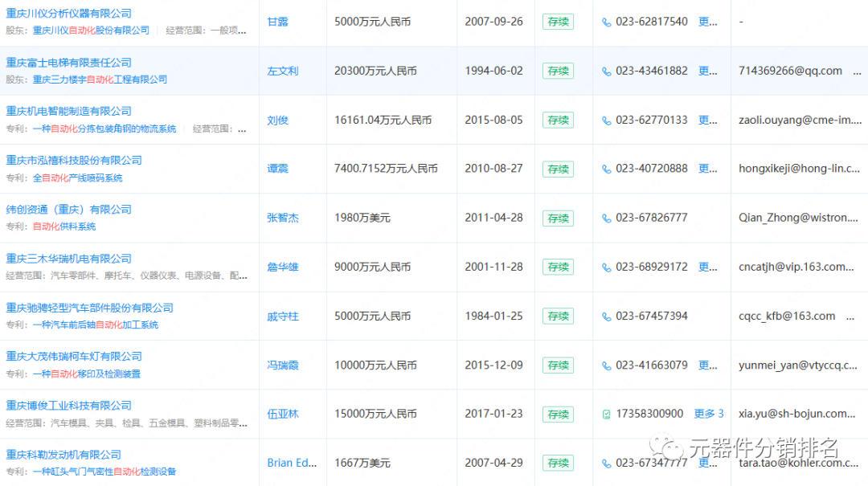Open patent 一种汽车前后轴自动化加工系统
The image size is (868, 486).
tap(96, 325)
